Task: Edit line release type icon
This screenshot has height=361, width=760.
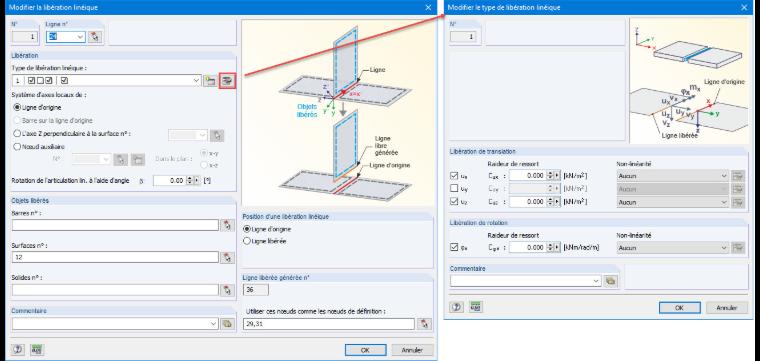Action: [x=227, y=81]
